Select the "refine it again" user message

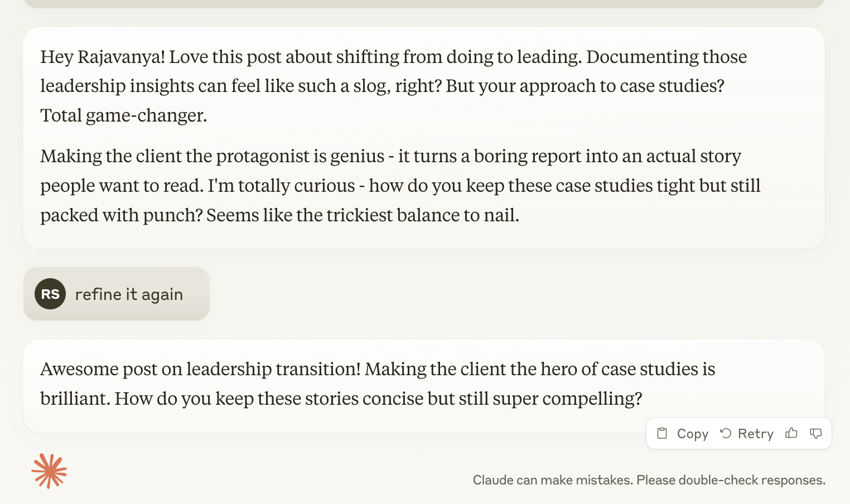click(x=129, y=294)
